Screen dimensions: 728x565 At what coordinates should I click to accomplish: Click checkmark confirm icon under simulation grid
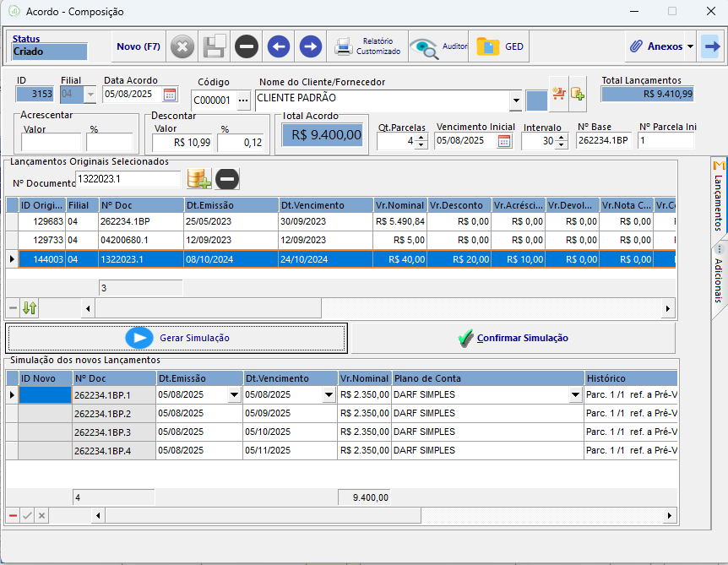click(x=27, y=515)
